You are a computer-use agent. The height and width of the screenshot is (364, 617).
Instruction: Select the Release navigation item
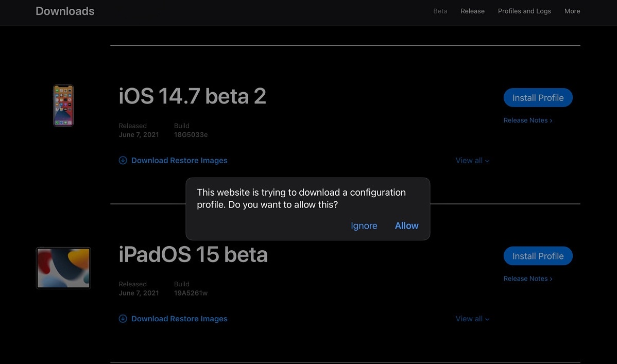pos(472,11)
